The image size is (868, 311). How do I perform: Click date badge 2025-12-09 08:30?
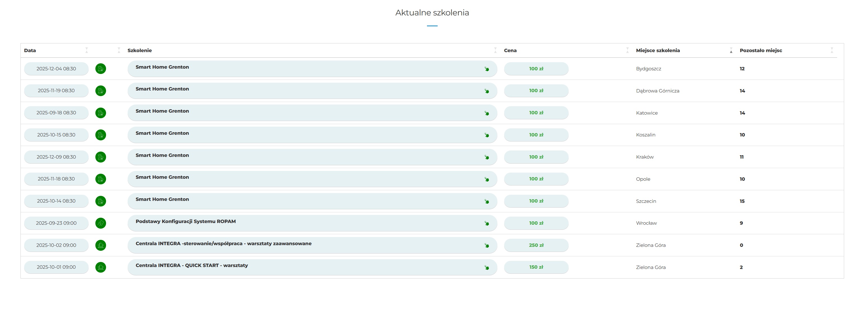click(x=56, y=157)
